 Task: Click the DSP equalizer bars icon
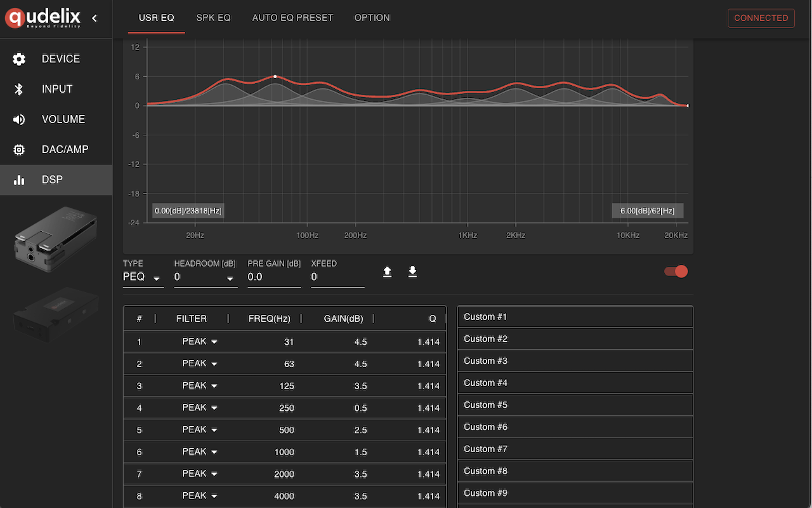(19, 180)
